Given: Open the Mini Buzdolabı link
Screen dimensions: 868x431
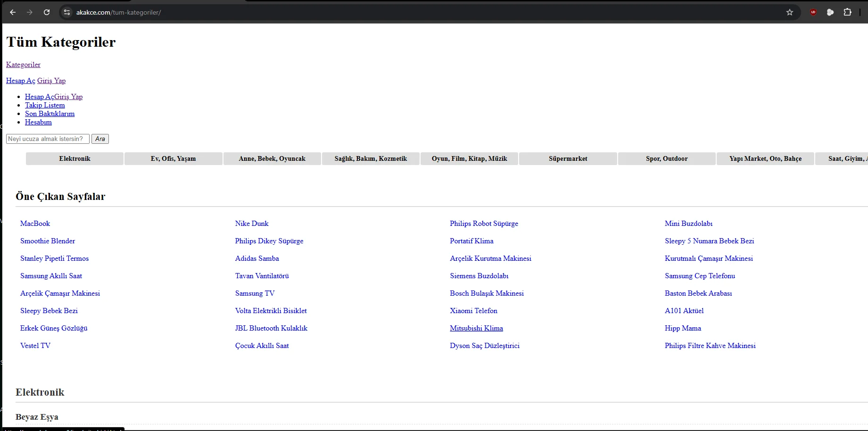Looking at the screenshot, I should coord(688,224).
